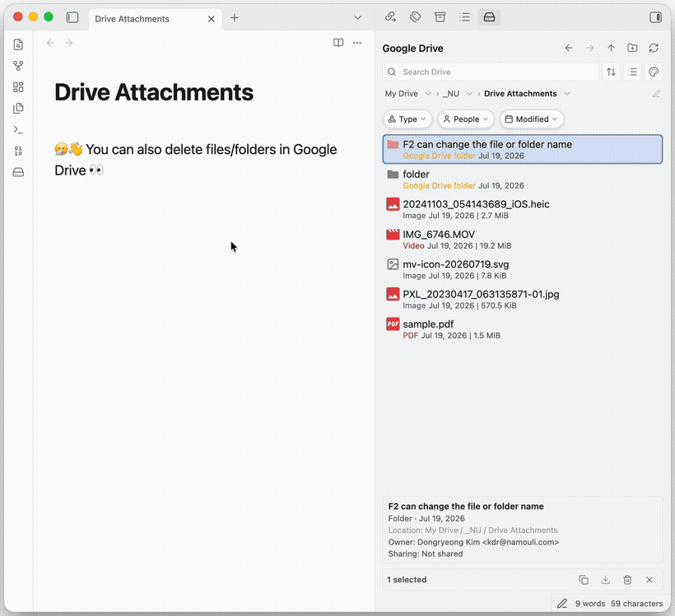Expand _NU breadcrumb dropdown

[469, 94]
